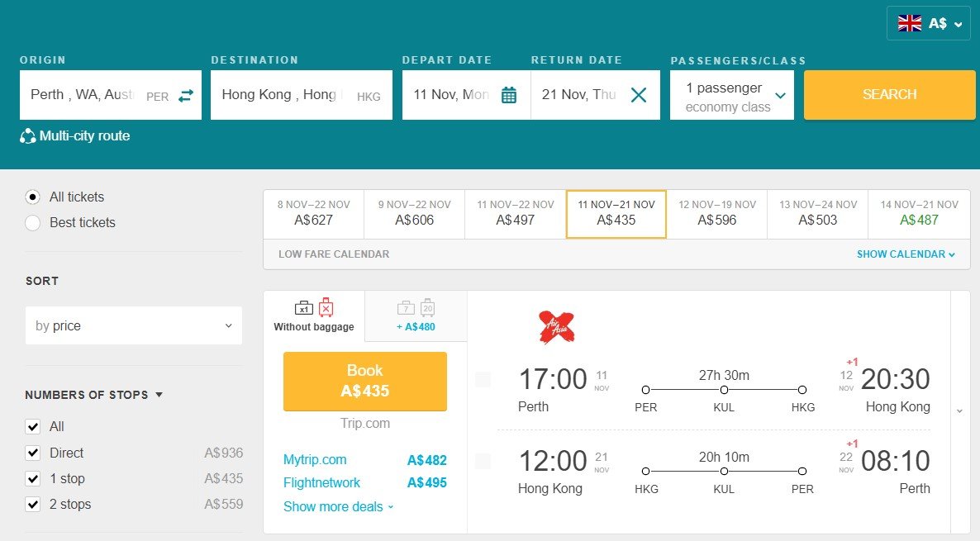
Task: Clear the return date with X icon
Action: click(x=638, y=95)
